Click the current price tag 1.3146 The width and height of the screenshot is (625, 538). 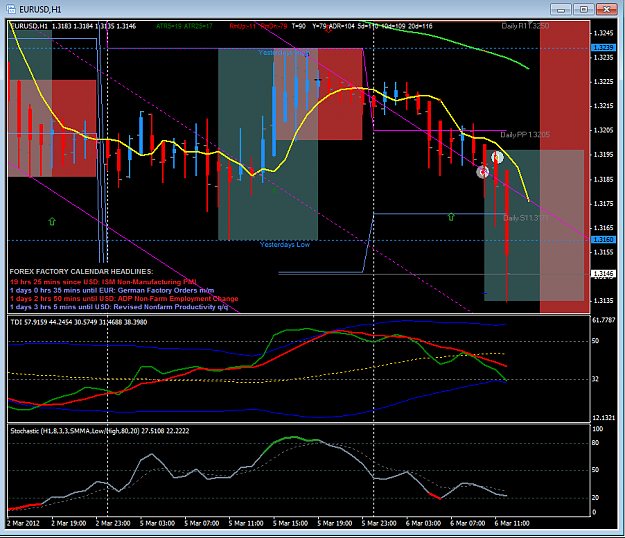[x=603, y=273]
